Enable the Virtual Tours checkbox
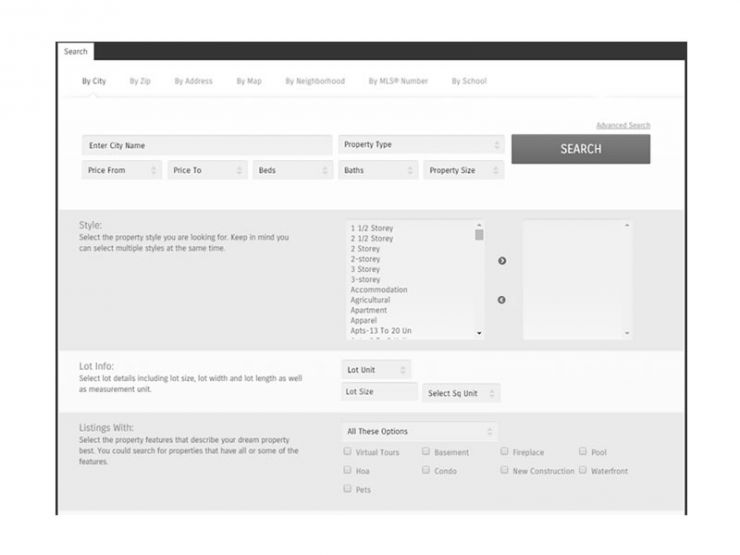740x555 pixels. click(347, 452)
